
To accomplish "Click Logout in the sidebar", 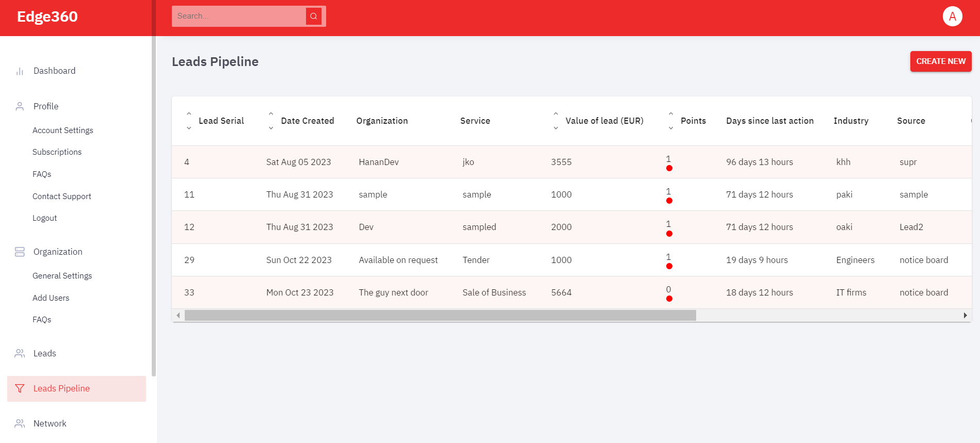I will click(44, 218).
